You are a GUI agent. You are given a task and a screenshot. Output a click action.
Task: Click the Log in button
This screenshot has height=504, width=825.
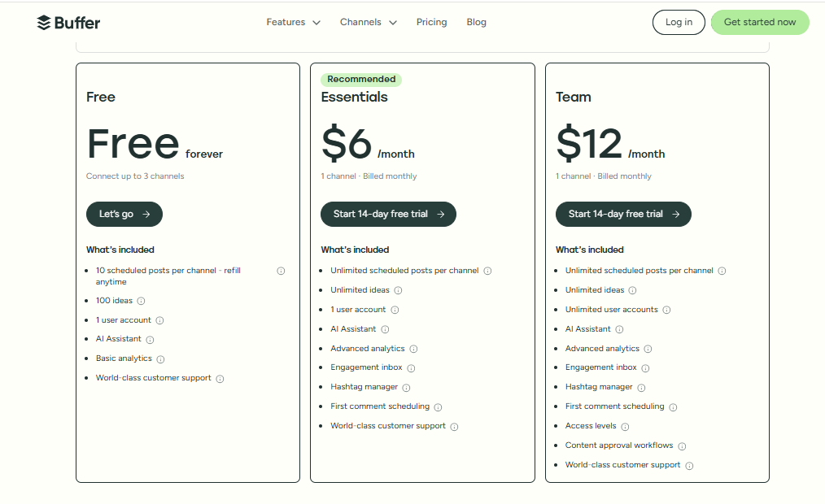(679, 23)
